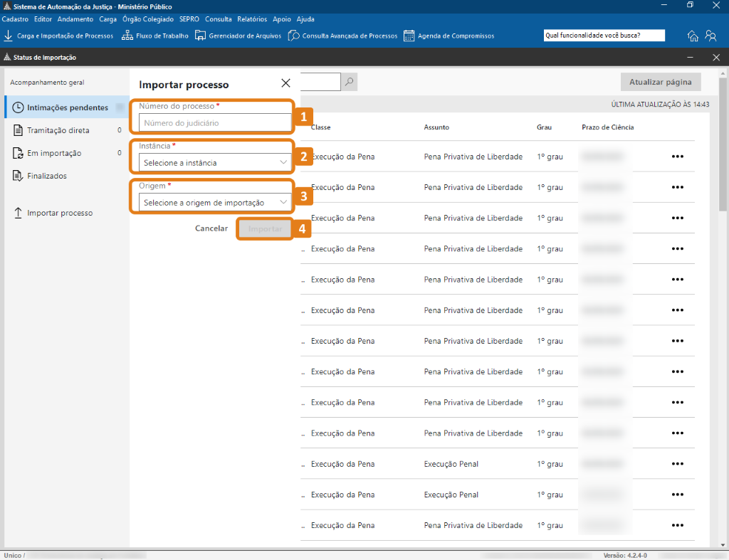Launch Consulta Avançada de Processos
This screenshot has width=729, height=560.
pyautogui.click(x=293, y=36)
